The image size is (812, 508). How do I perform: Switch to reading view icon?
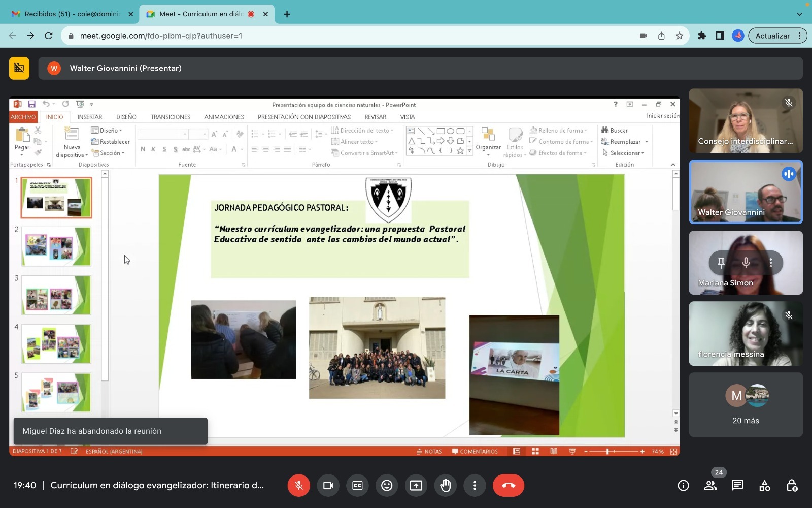pyautogui.click(x=554, y=451)
